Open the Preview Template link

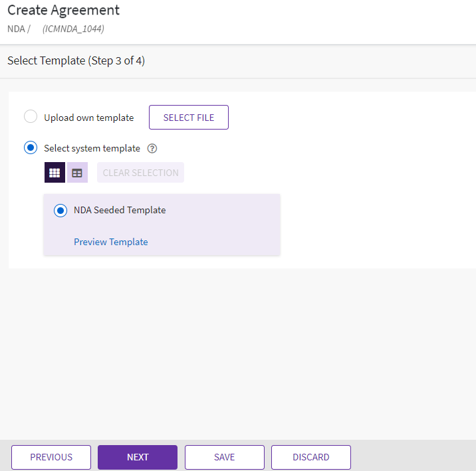pos(110,242)
